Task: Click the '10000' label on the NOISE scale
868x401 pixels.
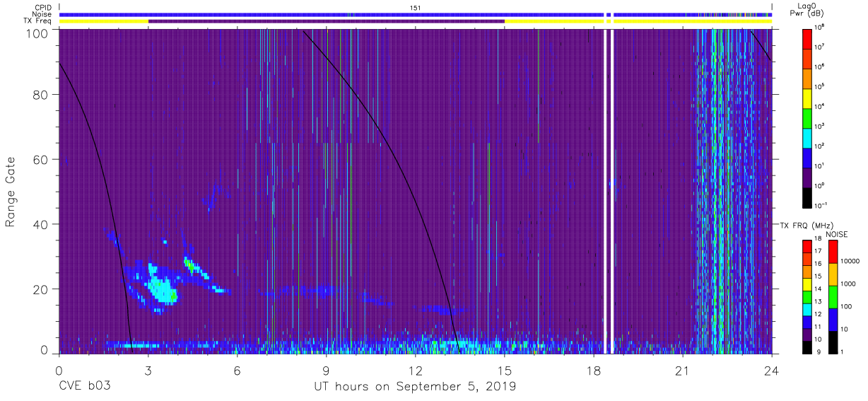Action: [x=849, y=262]
